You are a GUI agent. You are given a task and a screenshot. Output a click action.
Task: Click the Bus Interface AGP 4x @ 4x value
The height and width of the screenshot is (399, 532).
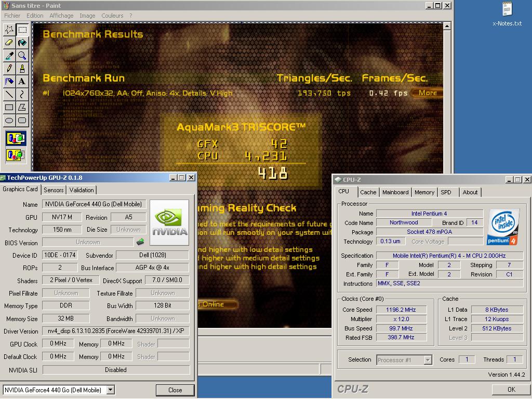(152, 268)
